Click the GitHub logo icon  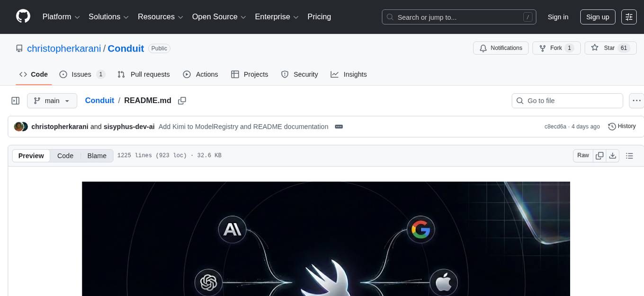23,17
